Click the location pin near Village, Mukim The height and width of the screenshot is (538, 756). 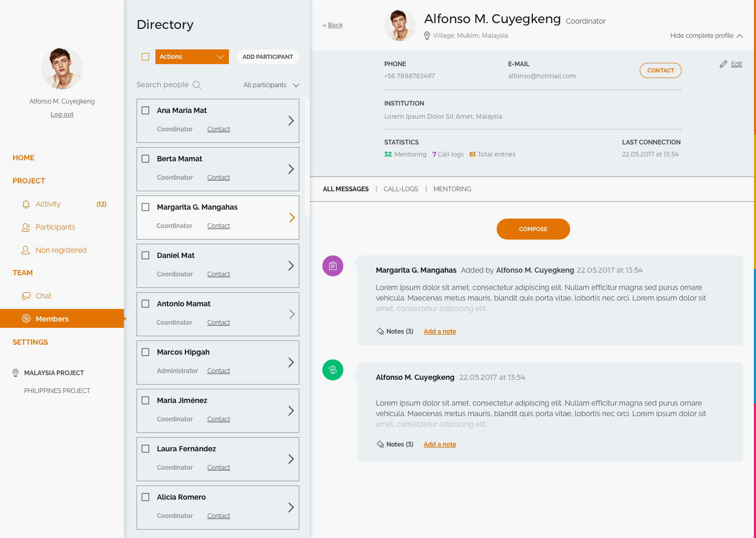click(x=427, y=36)
